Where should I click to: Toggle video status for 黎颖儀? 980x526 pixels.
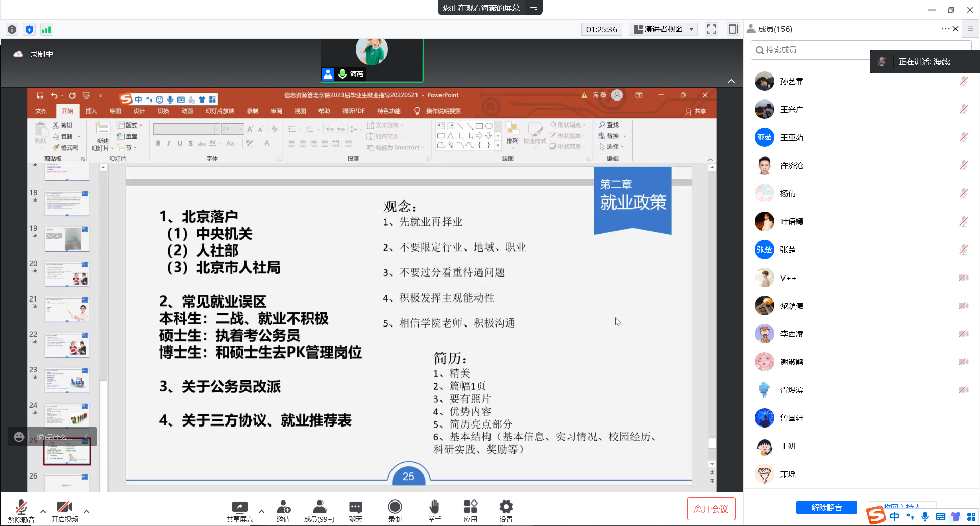(x=963, y=306)
